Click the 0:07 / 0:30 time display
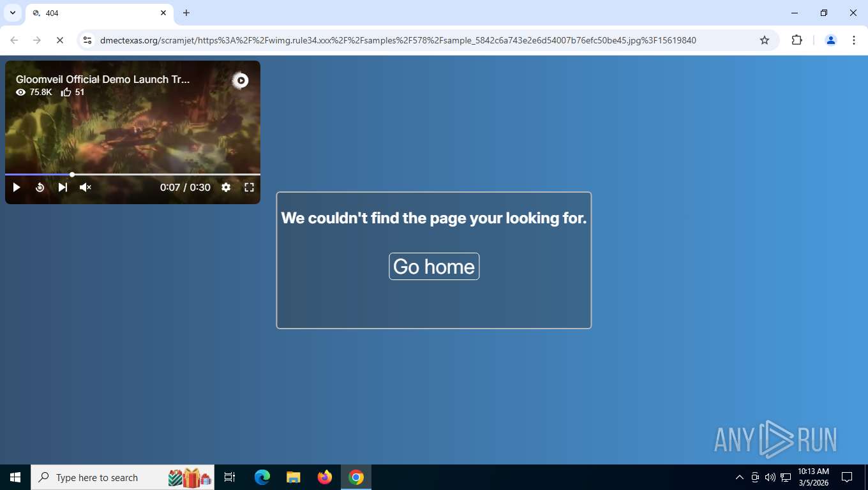The image size is (868, 490). click(185, 187)
